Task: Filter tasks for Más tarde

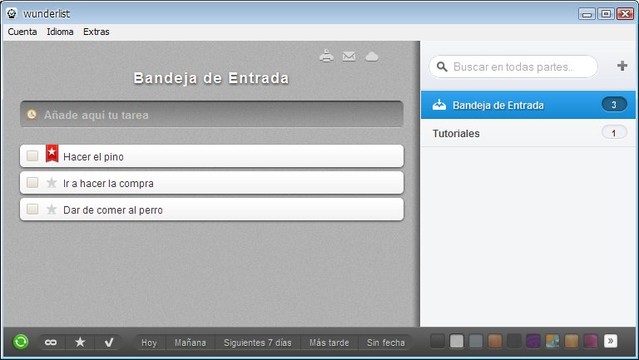Action: coord(329,342)
